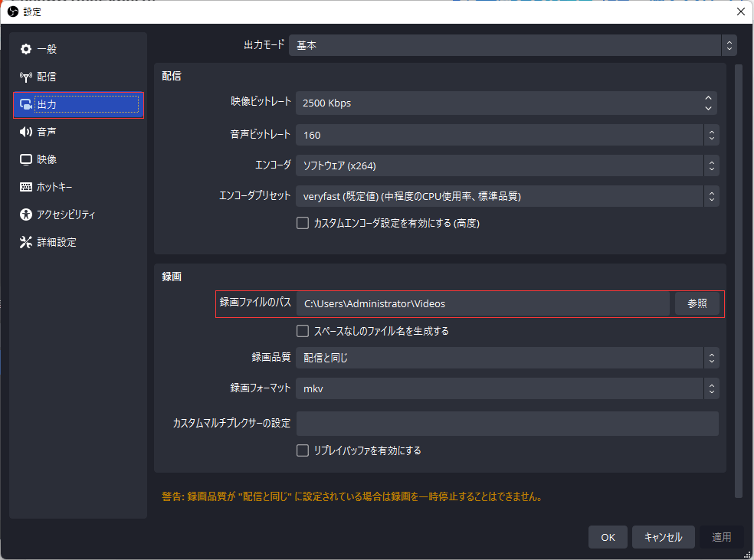Screen dimensions: 754x560
Task: Click the カスタムマルチプレクサーの設定 input field
Action: (506, 424)
